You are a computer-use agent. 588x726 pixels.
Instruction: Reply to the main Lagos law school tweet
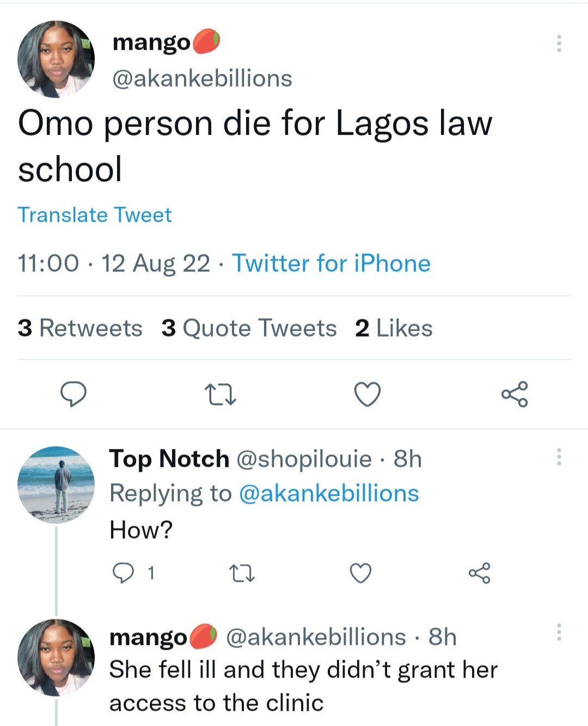click(x=73, y=394)
